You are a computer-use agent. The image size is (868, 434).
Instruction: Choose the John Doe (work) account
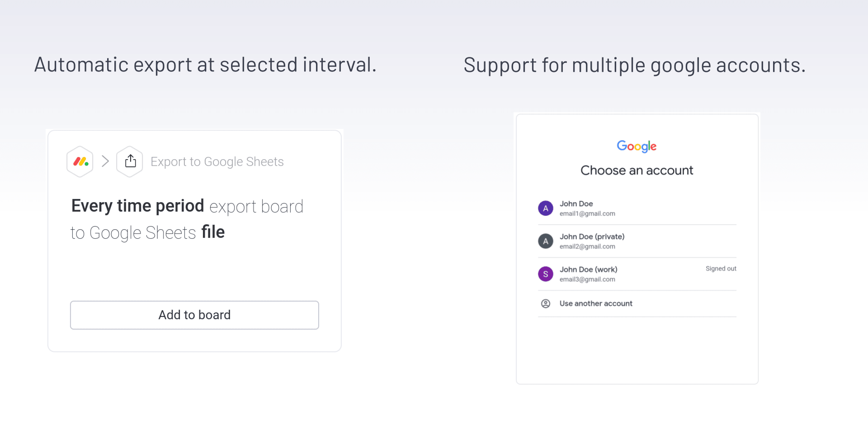point(637,274)
